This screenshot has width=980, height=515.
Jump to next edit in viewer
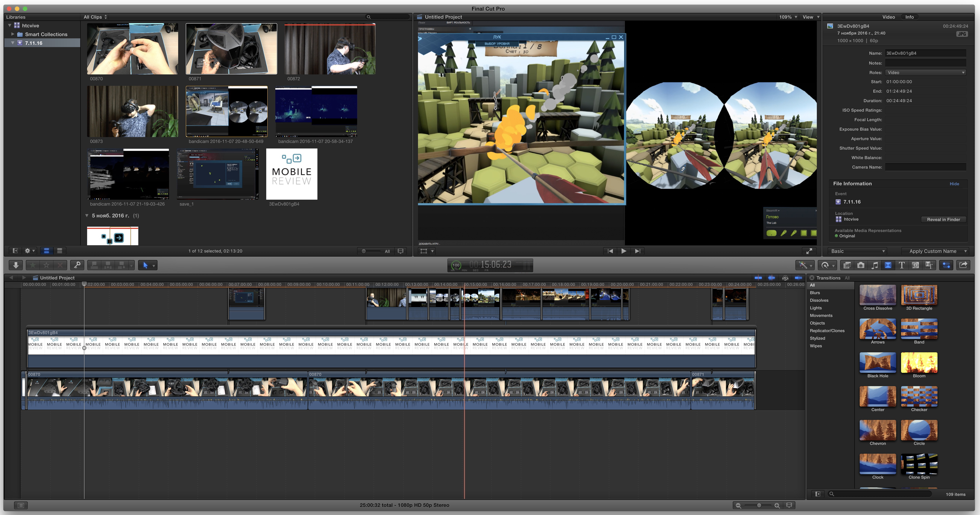click(x=638, y=251)
